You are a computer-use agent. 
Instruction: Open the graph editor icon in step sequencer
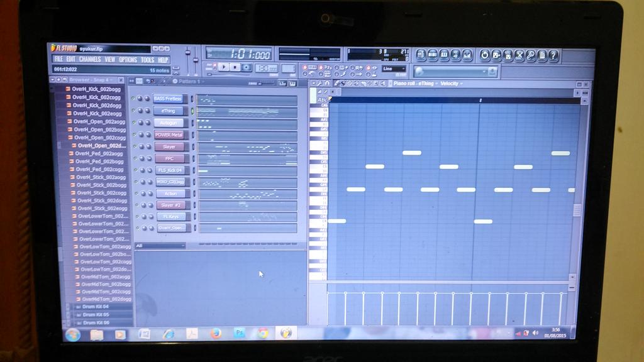(282, 84)
